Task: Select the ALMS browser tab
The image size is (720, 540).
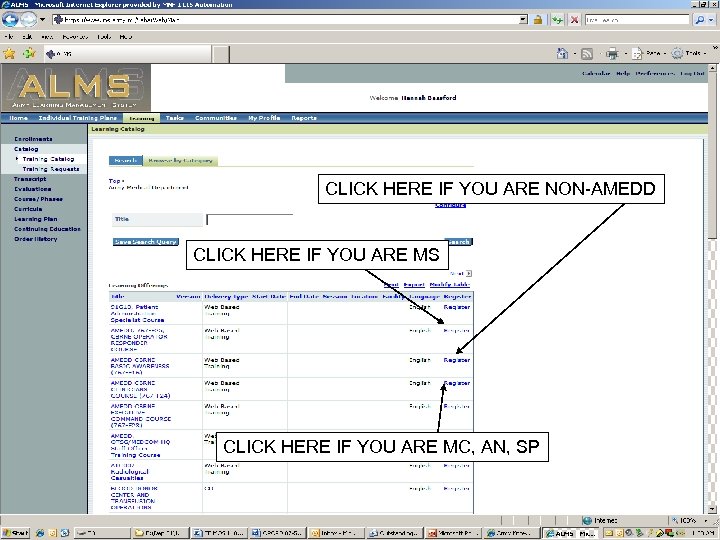Action: coord(127,54)
